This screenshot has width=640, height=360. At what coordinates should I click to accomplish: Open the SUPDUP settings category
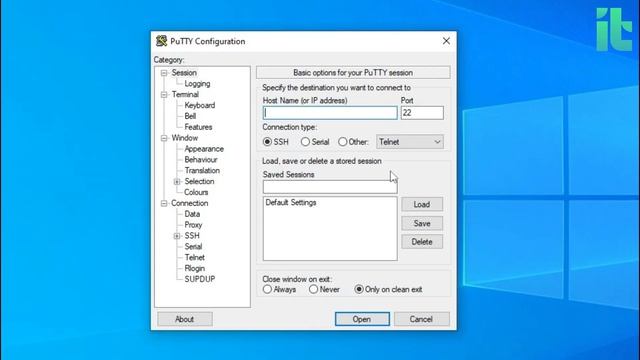[x=200, y=279]
